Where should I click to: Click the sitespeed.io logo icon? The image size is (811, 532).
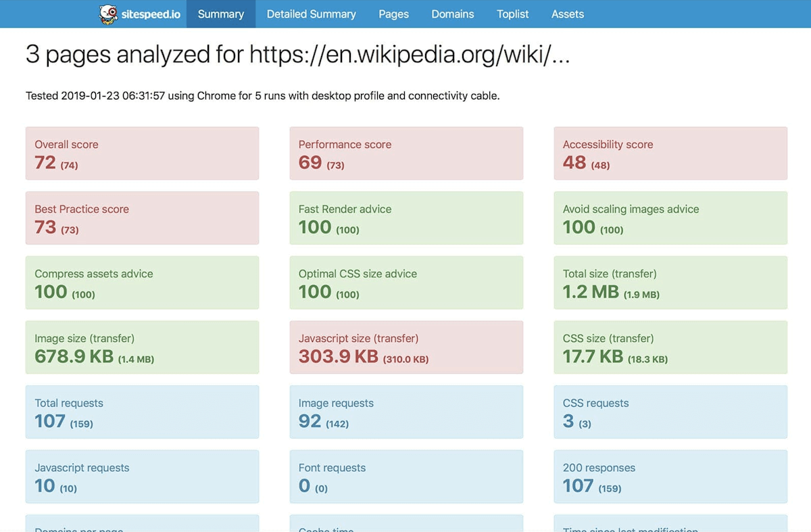tap(108, 14)
